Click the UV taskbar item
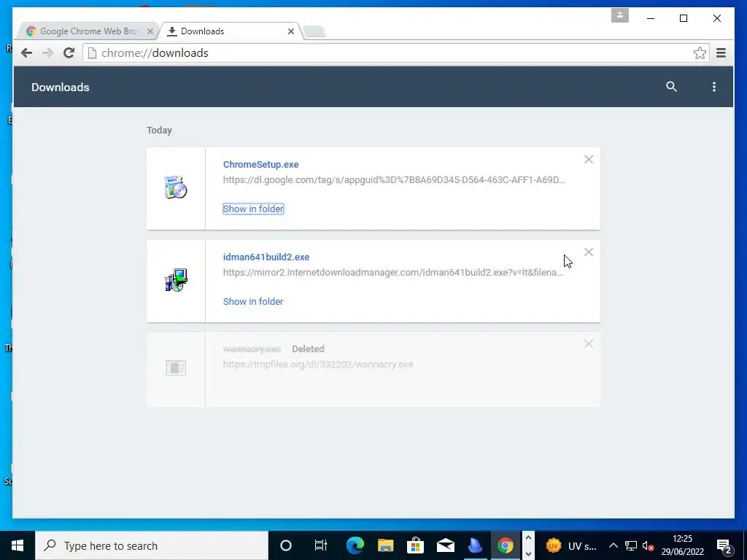This screenshot has height=560, width=747. [570, 545]
